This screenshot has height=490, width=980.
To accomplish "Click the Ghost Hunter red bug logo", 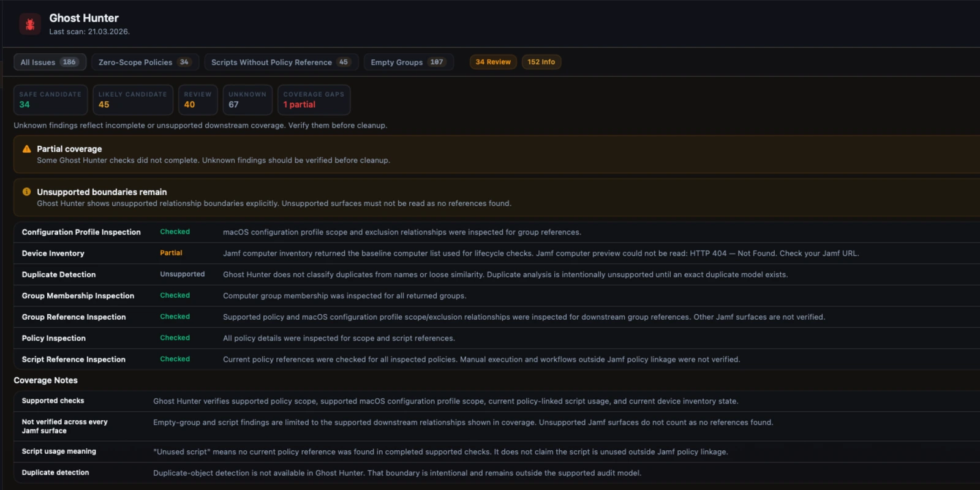I will pyautogui.click(x=30, y=24).
